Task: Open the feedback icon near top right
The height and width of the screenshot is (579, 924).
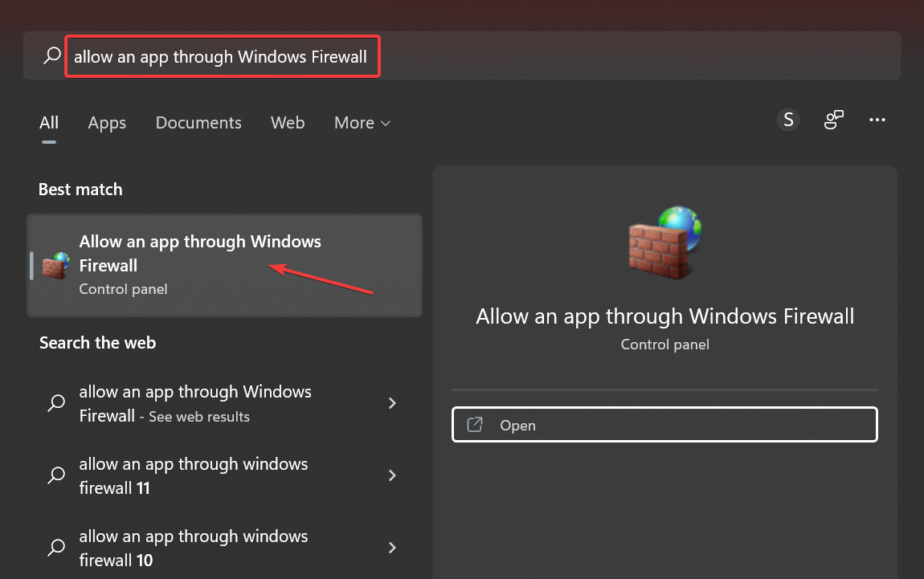Action: click(833, 119)
